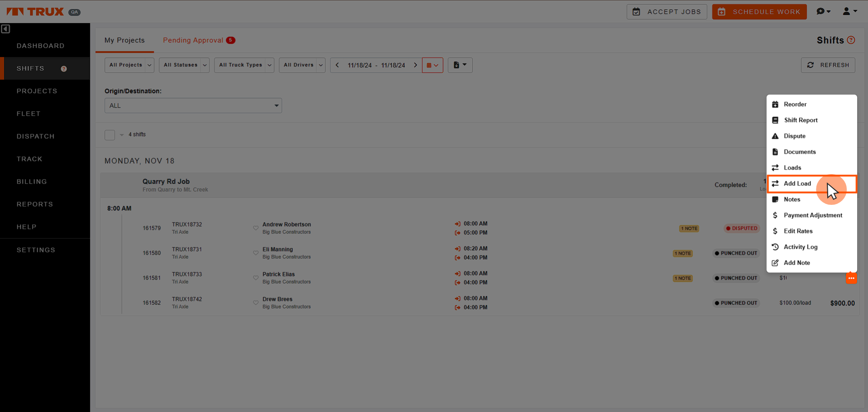Image resolution: width=868 pixels, height=412 pixels.
Task: Select Add Load in the context menu
Action: (x=811, y=184)
